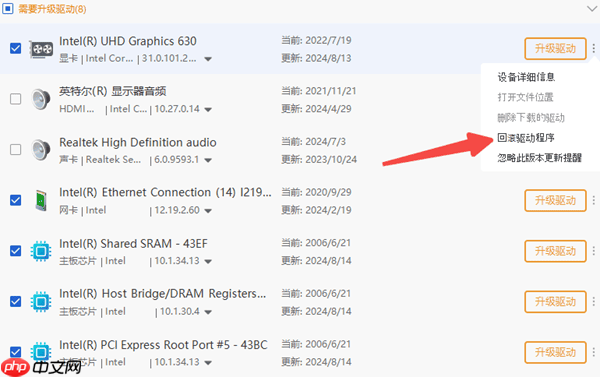Choose 设备详细信息 from the context menu
Image resolution: width=600 pixels, height=377 pixels.
point(526,77)
